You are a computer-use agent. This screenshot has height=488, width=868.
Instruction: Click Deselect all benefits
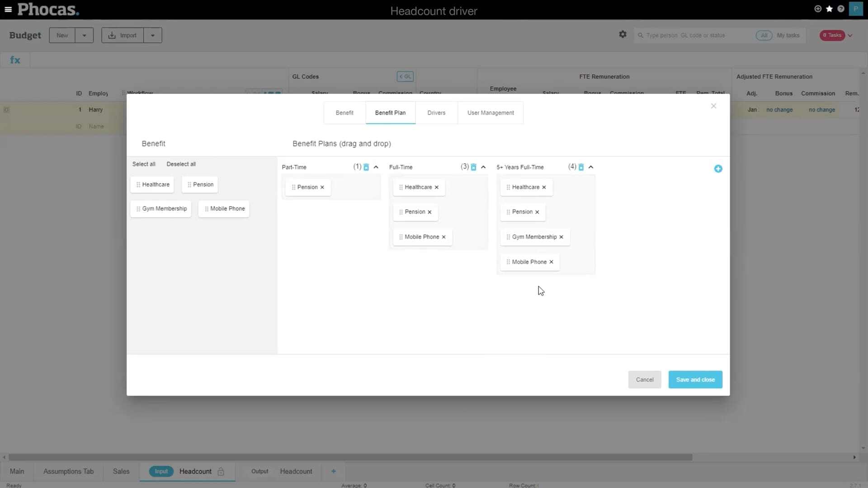[181, 164]
